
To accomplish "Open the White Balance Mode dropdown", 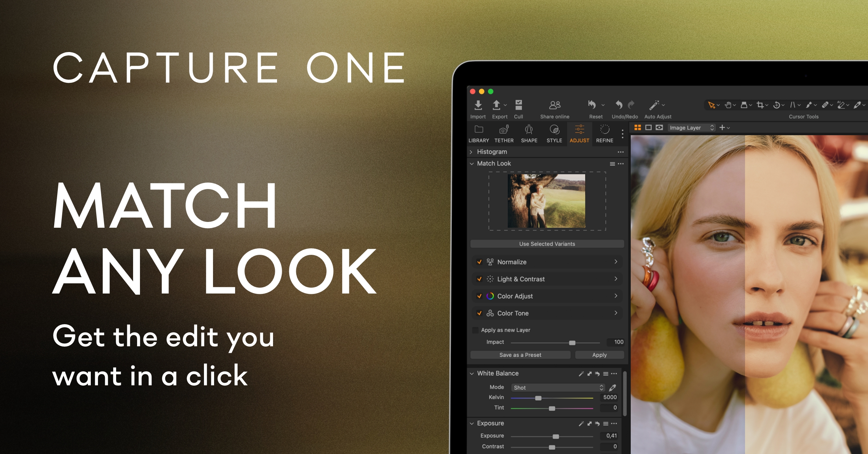I will 557,387.
